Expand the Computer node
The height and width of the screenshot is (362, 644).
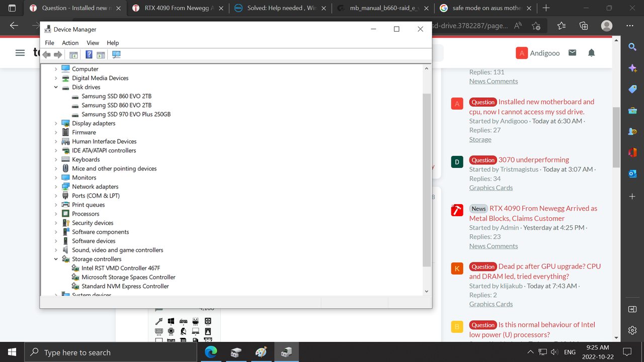tap(56, 69)
